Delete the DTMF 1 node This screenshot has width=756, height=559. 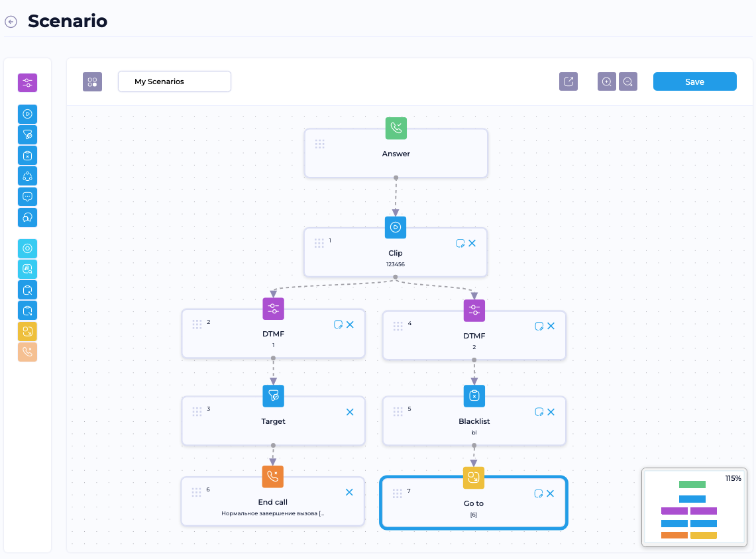[x=350, y=325]
